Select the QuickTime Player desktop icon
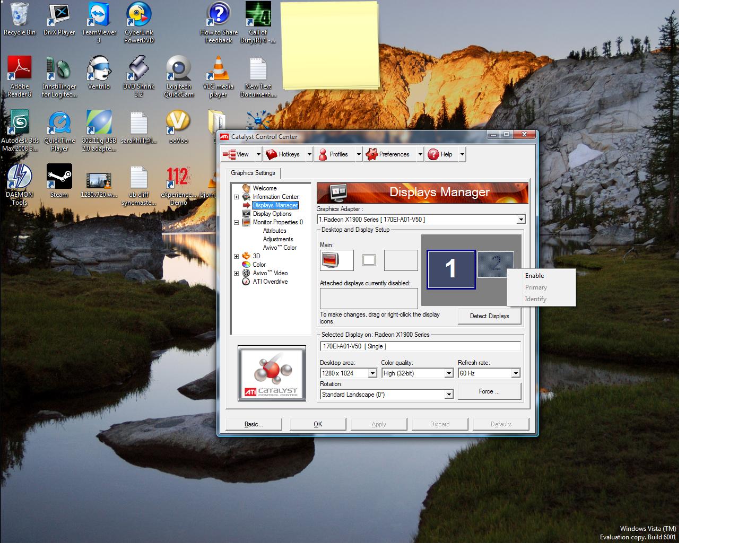Screen dimensions: 747x560 click(59, 131)
